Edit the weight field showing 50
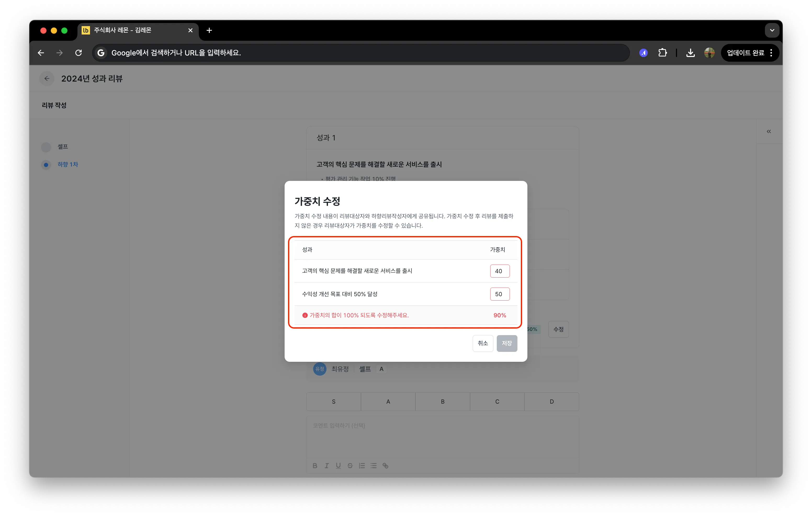 tap(500, 294)
